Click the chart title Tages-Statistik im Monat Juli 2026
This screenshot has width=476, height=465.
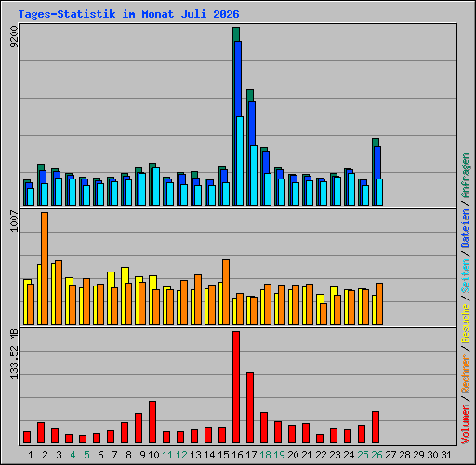tap(128, 14)
